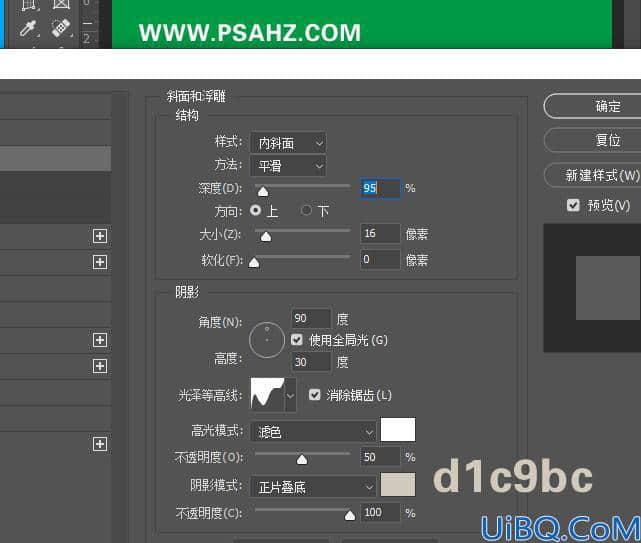Toggle the 消除锯齿 (L) checkbox
This screenshot has width=641, height=543.
[314, 395]
